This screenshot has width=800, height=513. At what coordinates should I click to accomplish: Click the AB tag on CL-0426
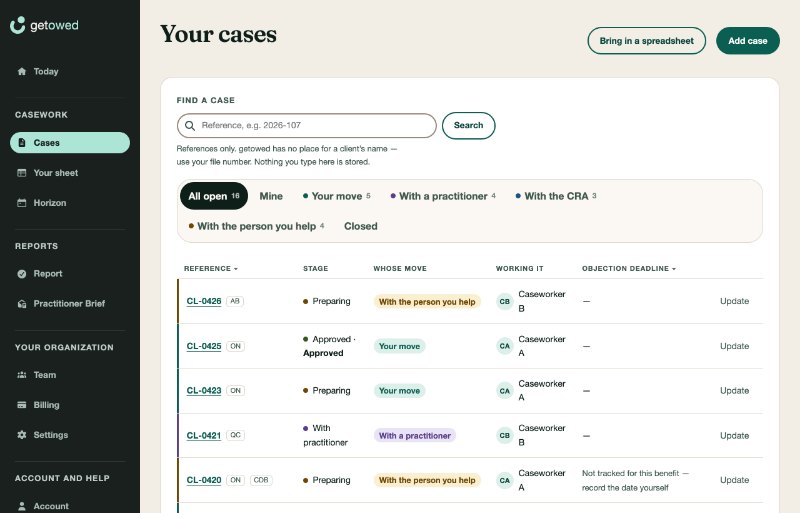pos(235,301)
